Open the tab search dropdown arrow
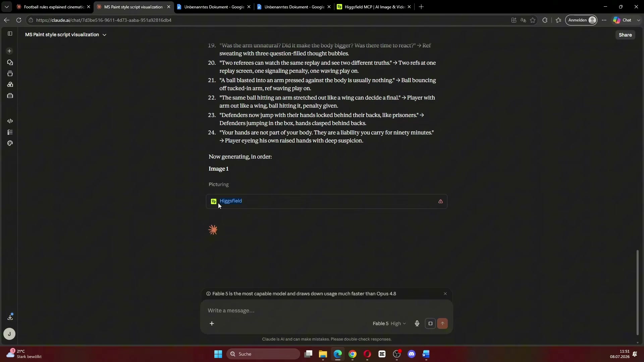The width and height of the screenshot is (644, 362). (x=6, y=7)
